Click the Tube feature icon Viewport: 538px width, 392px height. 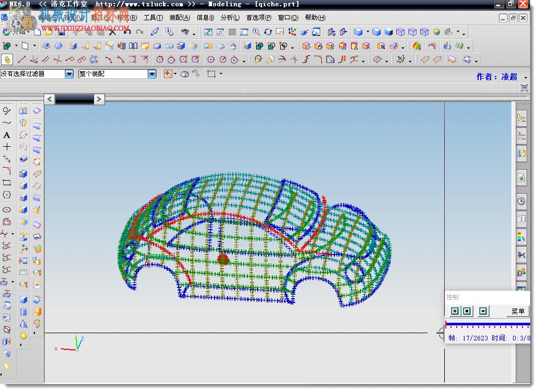tap(23, 159)
